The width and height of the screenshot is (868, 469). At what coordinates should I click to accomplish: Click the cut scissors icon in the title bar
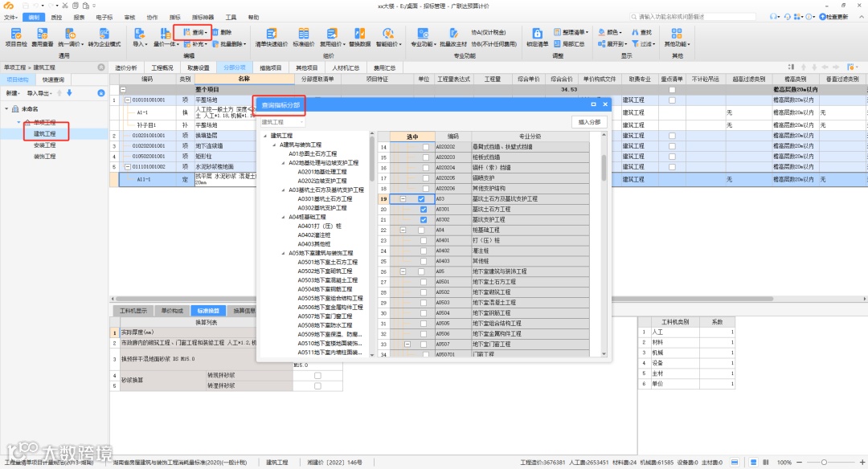point(65,6)
